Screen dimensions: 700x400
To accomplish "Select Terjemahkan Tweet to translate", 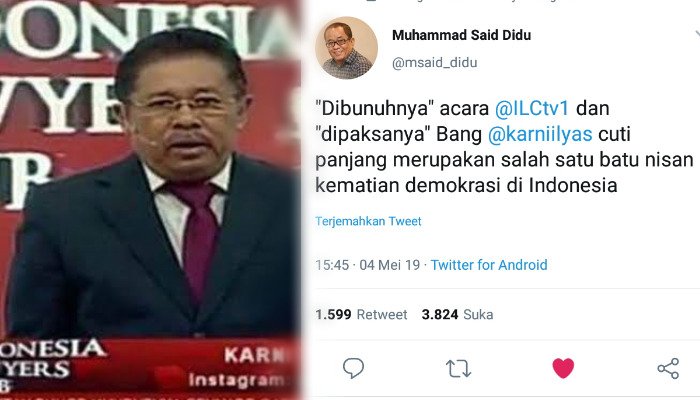I will tap(368, 221).
